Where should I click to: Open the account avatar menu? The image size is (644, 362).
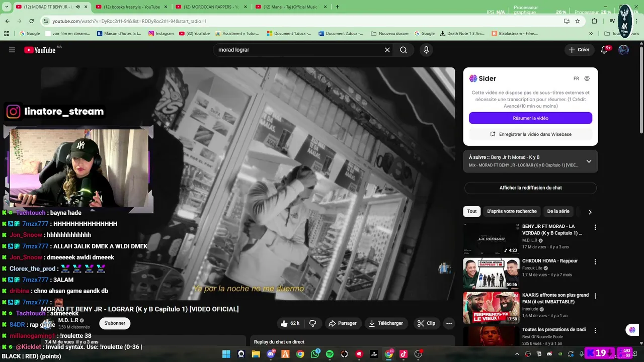(623, 50)
